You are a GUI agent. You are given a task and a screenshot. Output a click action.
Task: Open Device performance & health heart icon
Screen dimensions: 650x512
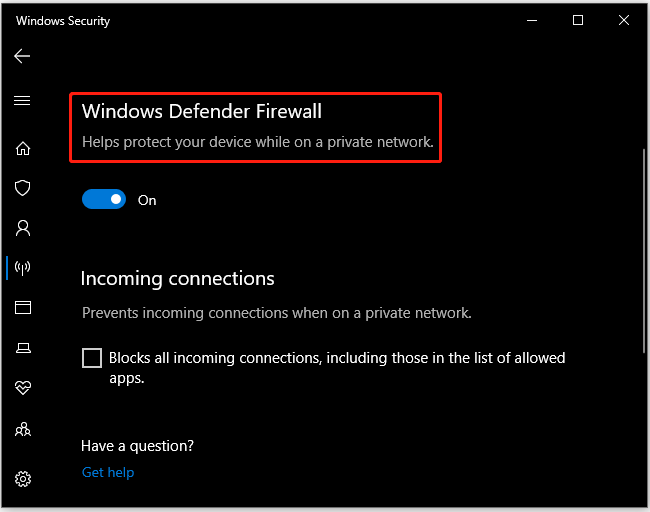click(x=23, y=388)
